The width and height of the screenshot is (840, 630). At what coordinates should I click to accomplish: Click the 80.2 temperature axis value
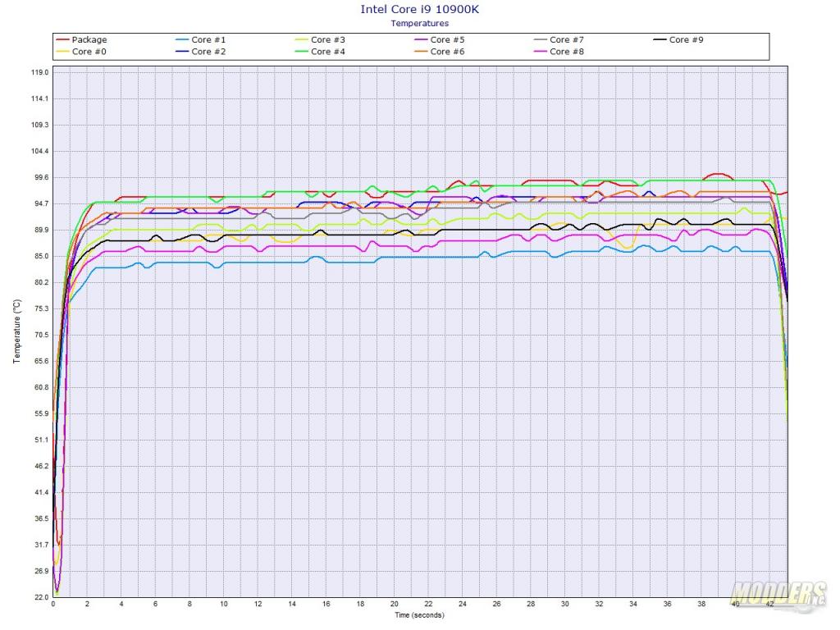(x=41, y=282)
